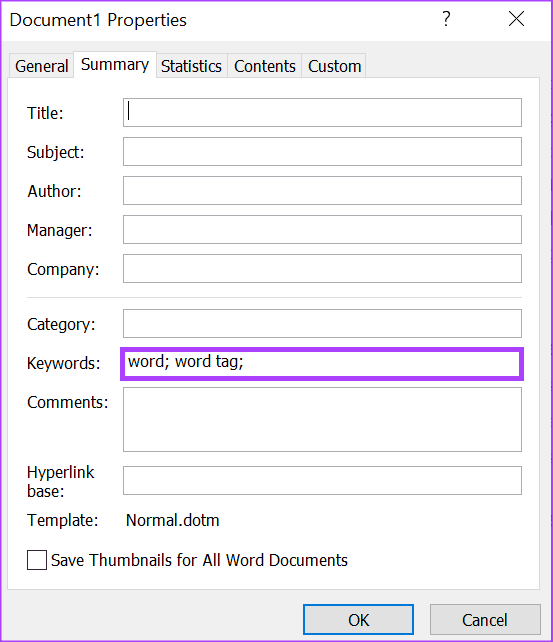Click into the Title field
553x642 pixels.
[322, 113]
